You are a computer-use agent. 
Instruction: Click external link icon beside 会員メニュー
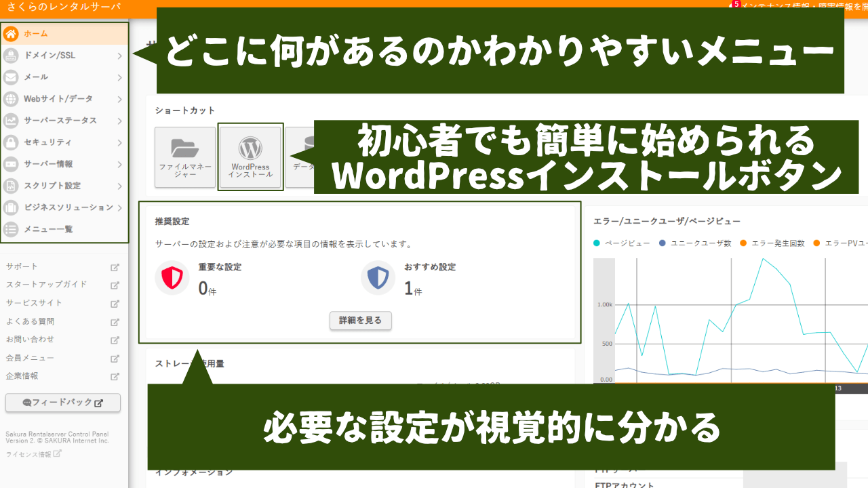(115, 358)
